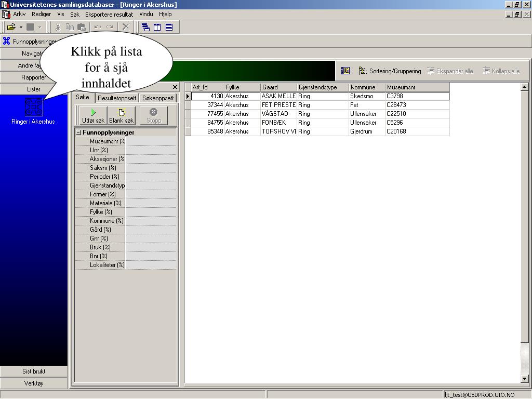Click the Perioder search field
The height and width of the screenshot is (399, 532).
[151, 177]
